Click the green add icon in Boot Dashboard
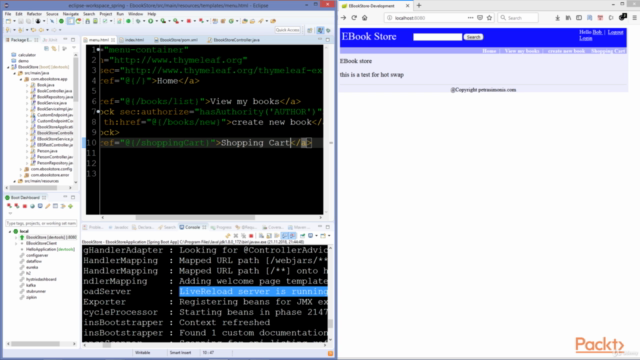The image size is (640, 360). (71, 207)
